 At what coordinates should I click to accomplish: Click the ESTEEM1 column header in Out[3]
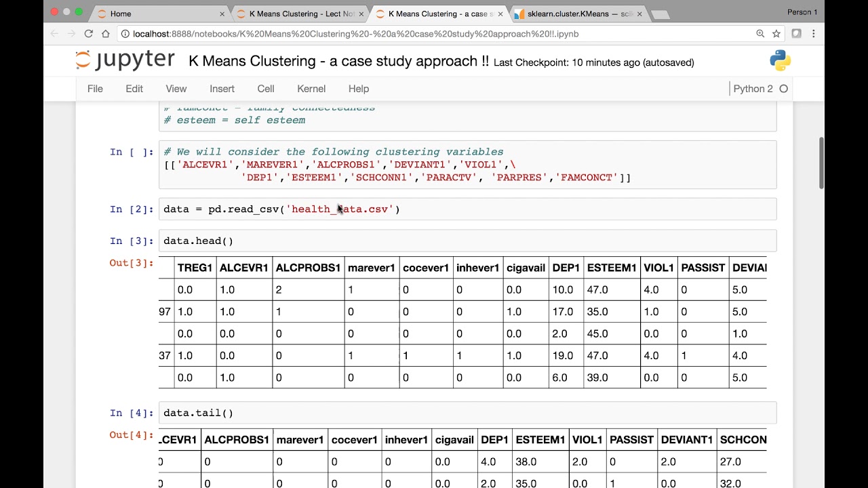click(x=611, y=268)
